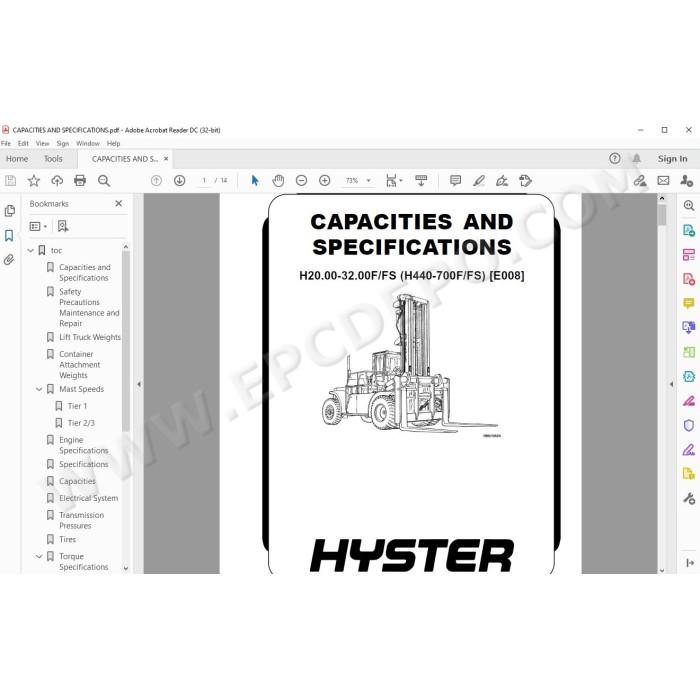Send file by email icon
This screenshot has width=700, height=700.
[663, 181]
